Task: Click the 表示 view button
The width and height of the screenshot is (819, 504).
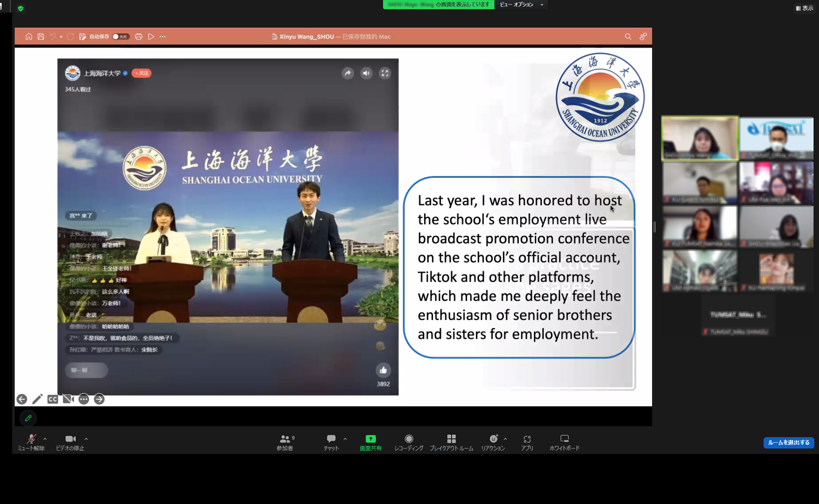Action: point(804,8)
